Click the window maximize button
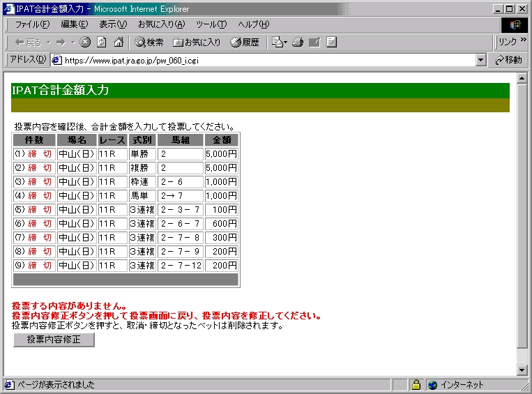 pos(509,9)
